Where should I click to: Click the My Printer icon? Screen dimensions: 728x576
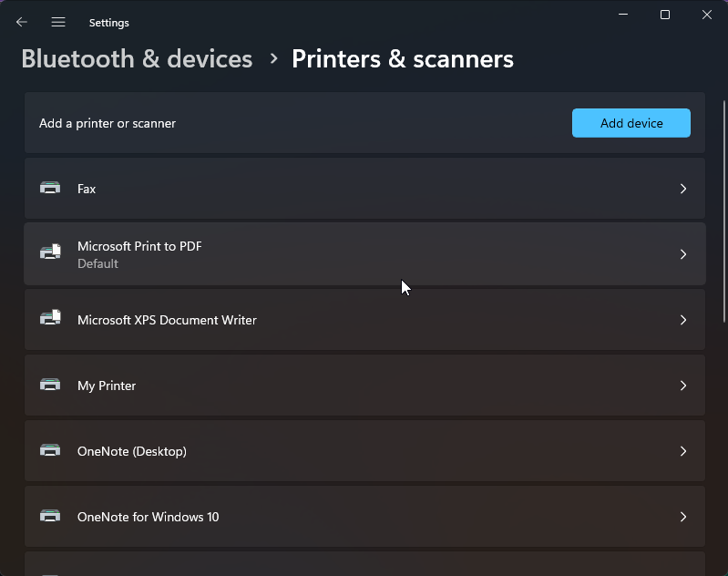pyautogui.click(x=50, y=385)
